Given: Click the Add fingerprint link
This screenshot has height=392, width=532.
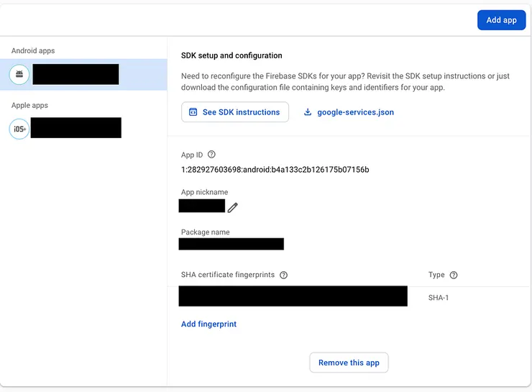Looking at the screenshot, I should [x=208, y=324].
